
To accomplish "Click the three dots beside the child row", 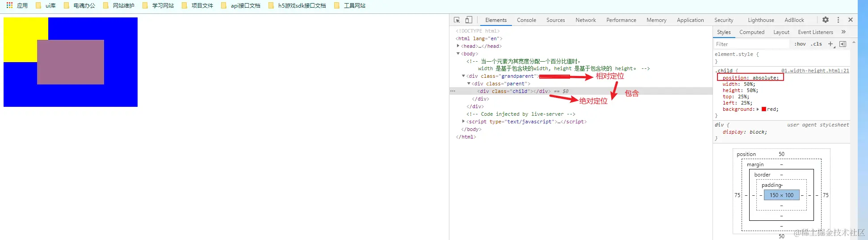I will [453, 91].
